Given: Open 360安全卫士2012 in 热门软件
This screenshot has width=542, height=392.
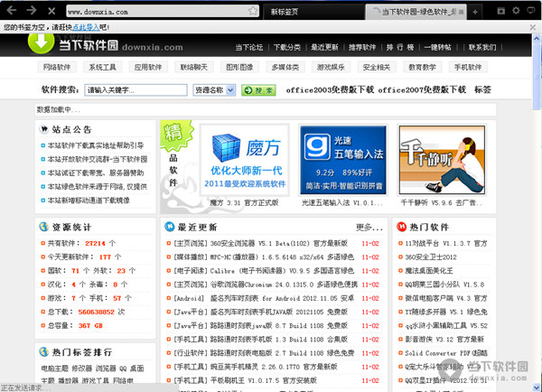Looking at the screenshot, I should pyautogui.click(x=431, y=257).
